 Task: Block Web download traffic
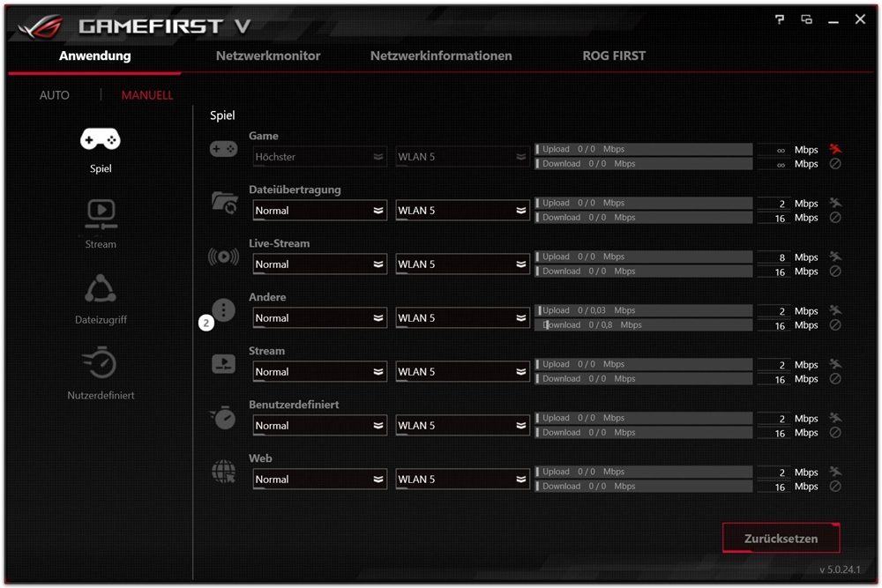(x=835, y=487)
